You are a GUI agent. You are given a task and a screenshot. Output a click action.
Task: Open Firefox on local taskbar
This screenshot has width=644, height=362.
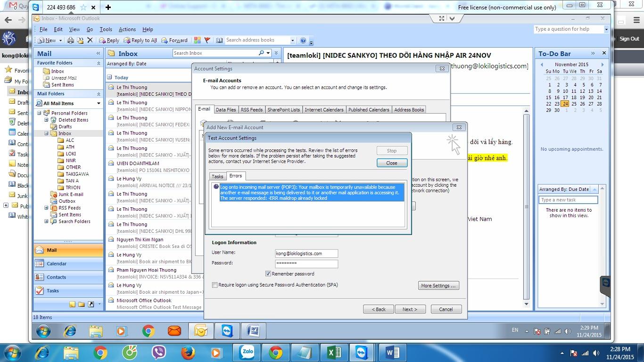[x=188, y=353]
